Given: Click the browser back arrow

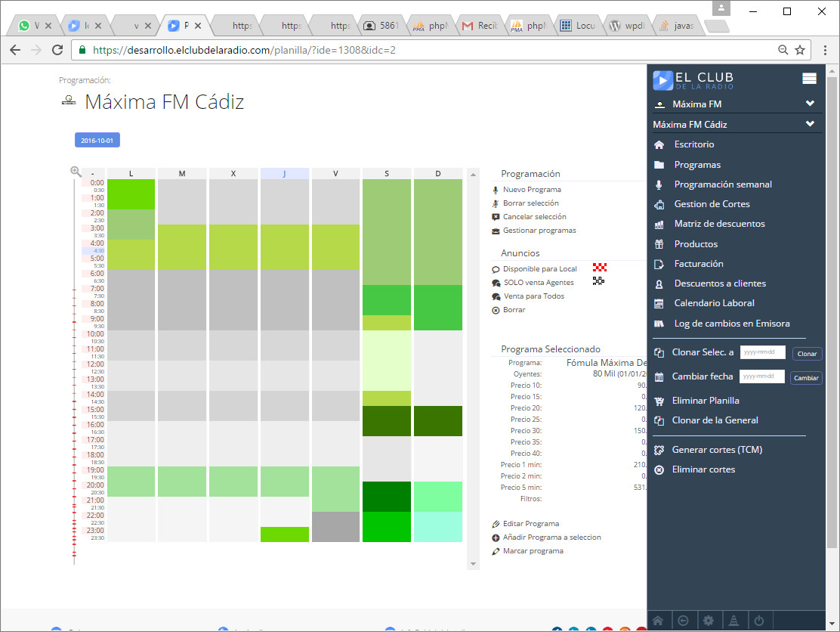Looking at the screenshot, I should (15, 50).
